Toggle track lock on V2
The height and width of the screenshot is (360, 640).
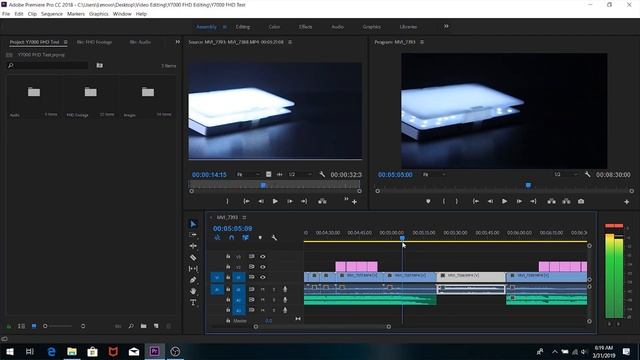[x=228, y=267]
